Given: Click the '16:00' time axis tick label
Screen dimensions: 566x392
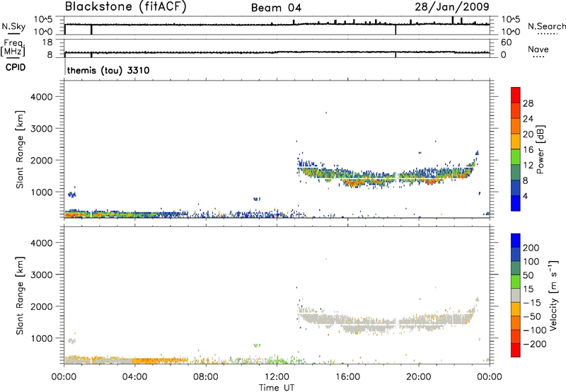Looking at the screenshot, I should click(x=347, y=377).
